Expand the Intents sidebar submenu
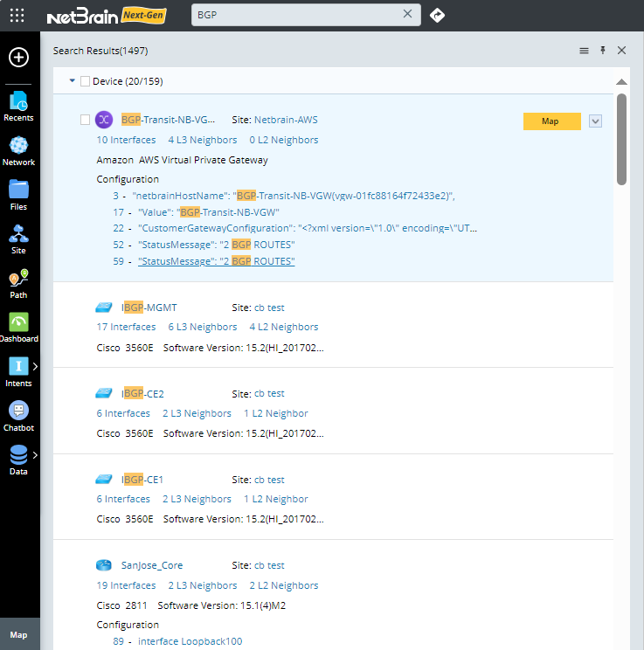644x650 pixels. tap(35, 366)
